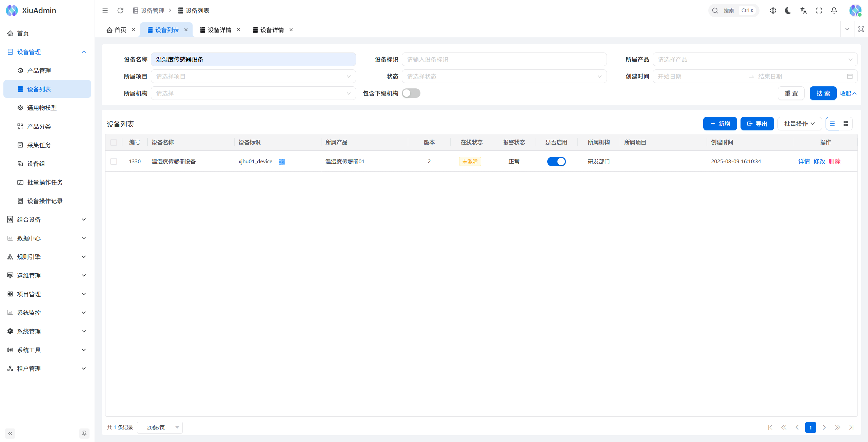The height and width of the screenshot is (442, 868).
Task: Open the 所属产品 dropdown
Action: click(755, 59)
